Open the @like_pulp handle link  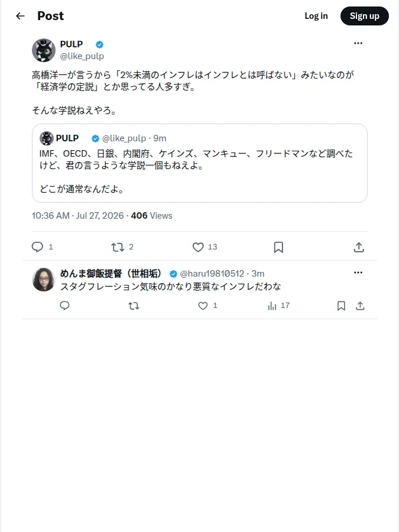click(x=82, y=56)
